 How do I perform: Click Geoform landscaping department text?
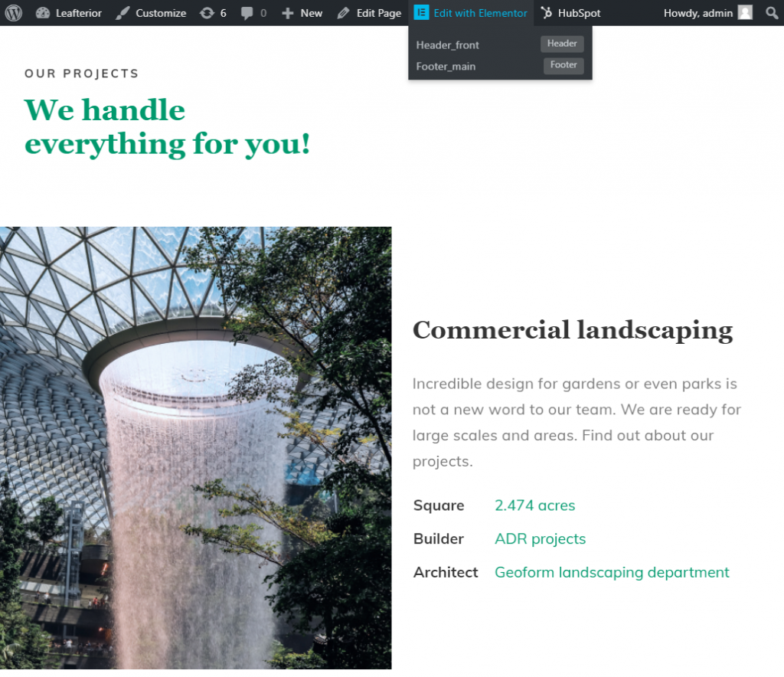click(x=612, y=573)
